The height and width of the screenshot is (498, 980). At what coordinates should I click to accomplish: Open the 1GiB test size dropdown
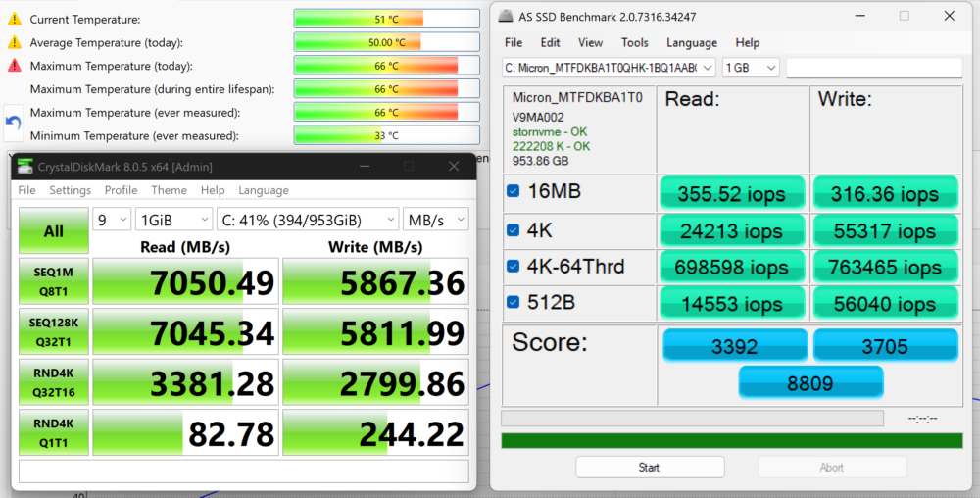click(173, 220)
